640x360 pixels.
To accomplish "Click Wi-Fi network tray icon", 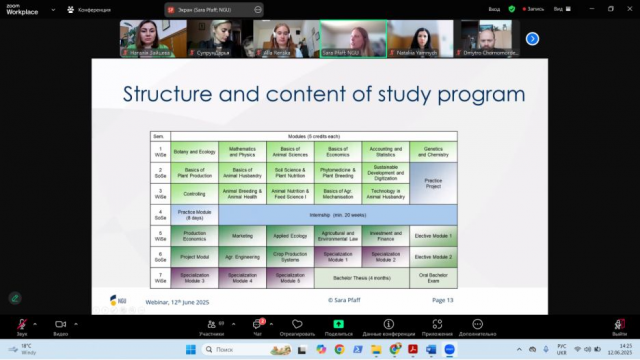I will (x=577, y=349).
